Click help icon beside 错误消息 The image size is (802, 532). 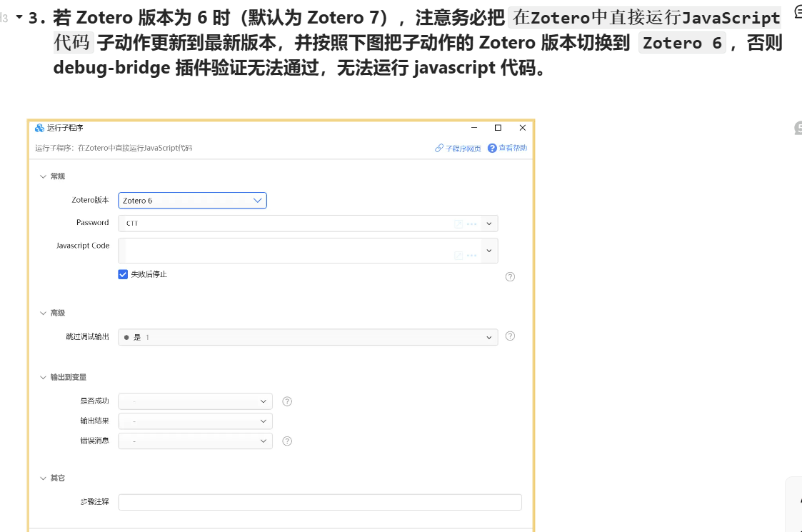click(x=288, y=441)
